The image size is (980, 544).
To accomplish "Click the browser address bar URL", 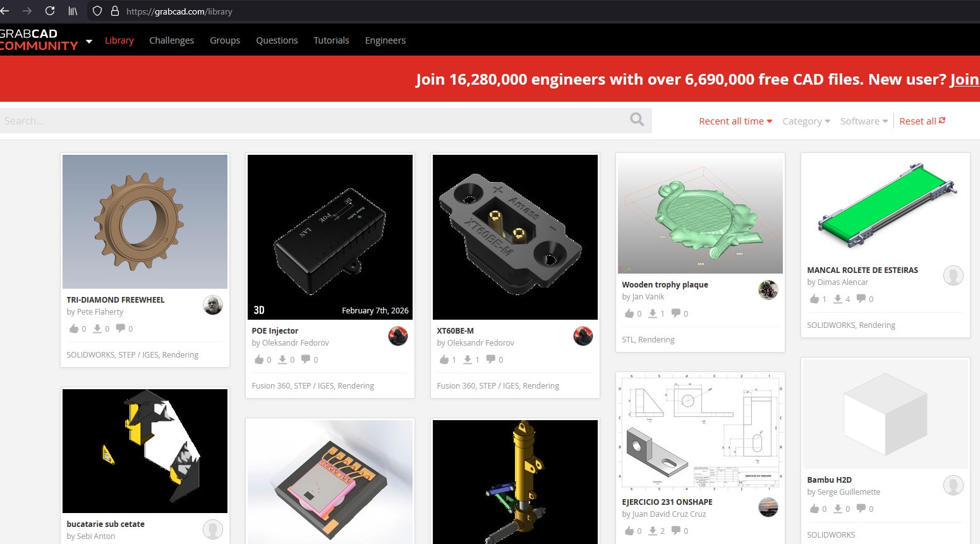I will 179,11.
